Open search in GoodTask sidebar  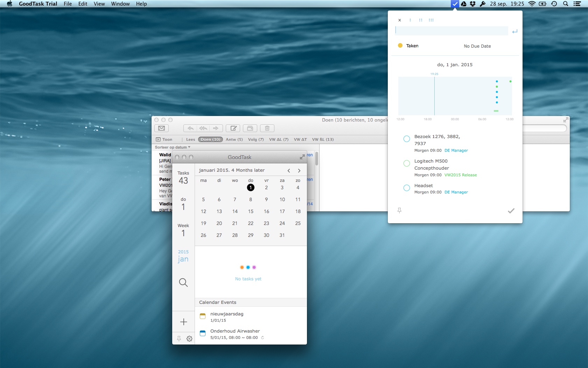pyautogui.click(x=183, y=282)
